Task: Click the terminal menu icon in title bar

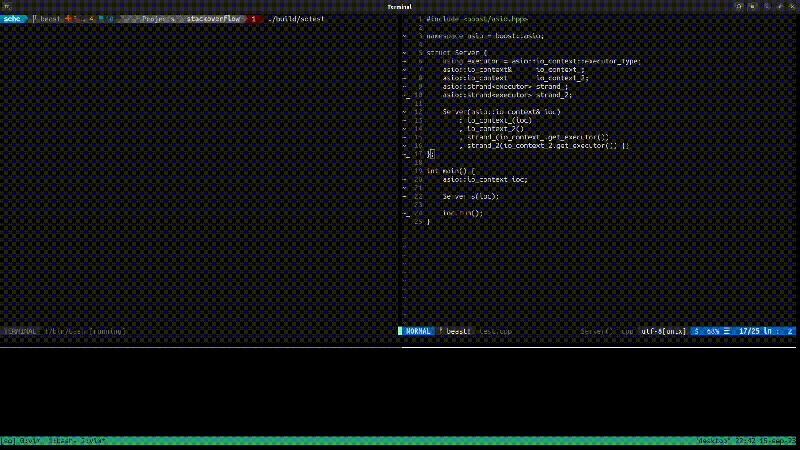Action: [7, 7]
